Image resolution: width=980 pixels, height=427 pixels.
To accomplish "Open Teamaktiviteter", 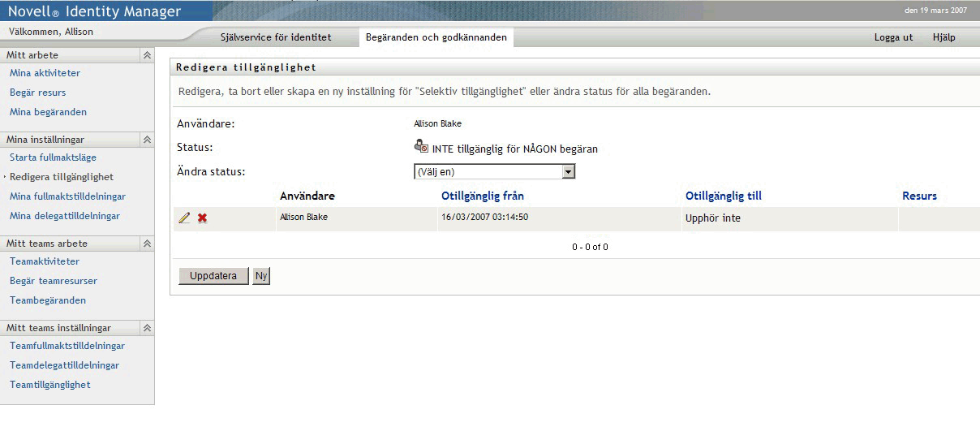I will coord(45,261).
